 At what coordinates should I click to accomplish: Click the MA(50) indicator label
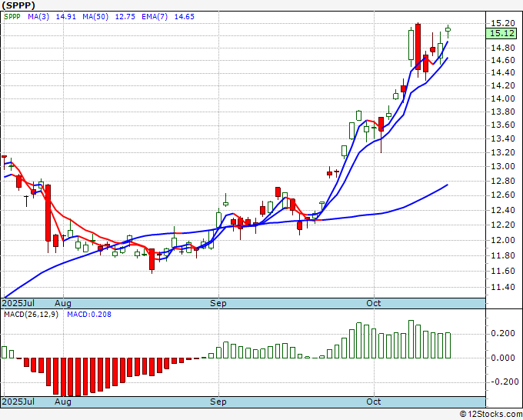click(x=95, y=17)
